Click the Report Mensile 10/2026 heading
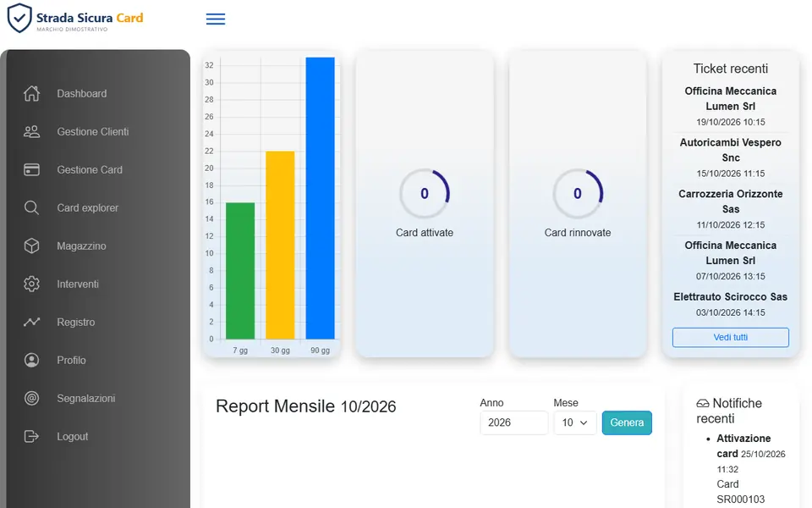The height and width of the screenshot is (508, 812). click(x=306, y=406)
